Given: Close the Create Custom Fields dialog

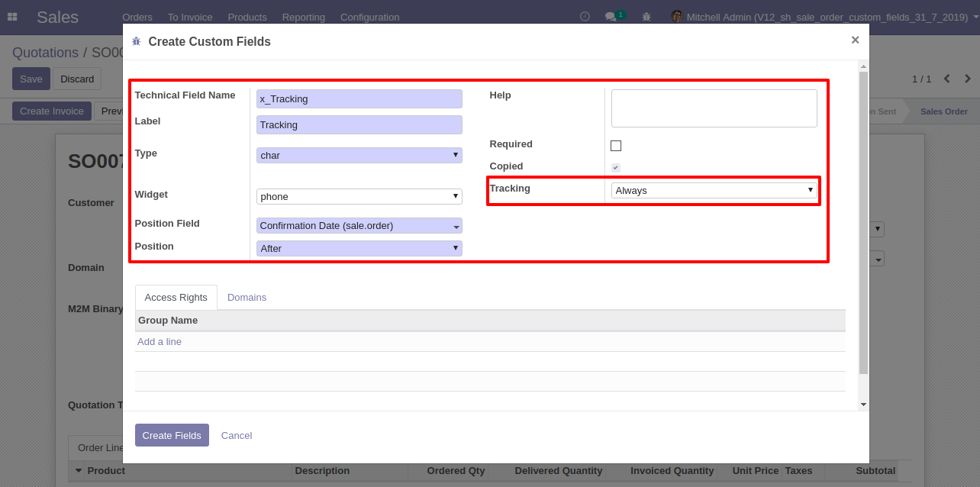Looking at the screenshot, I should tap(855, 40).
